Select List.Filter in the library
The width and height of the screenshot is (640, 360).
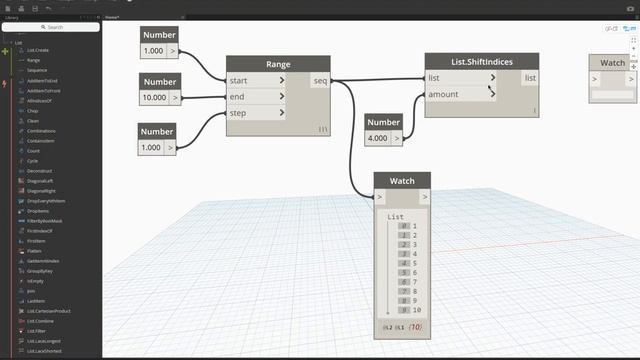(x=36, y=331)
